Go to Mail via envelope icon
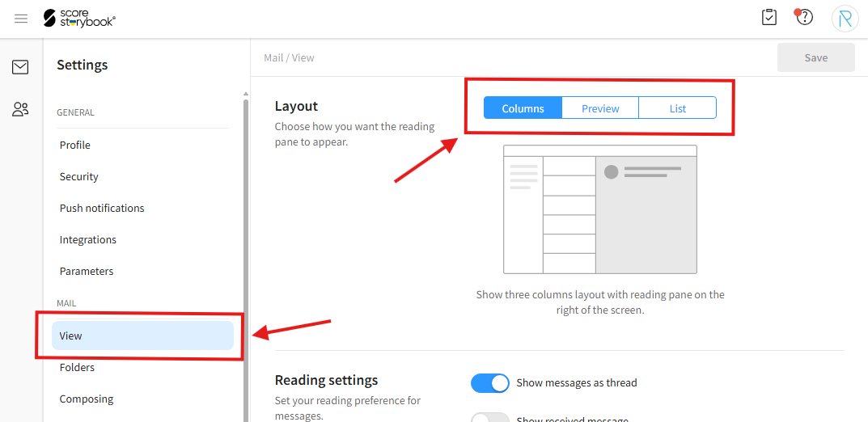868x422 pixels. [20, 67]
